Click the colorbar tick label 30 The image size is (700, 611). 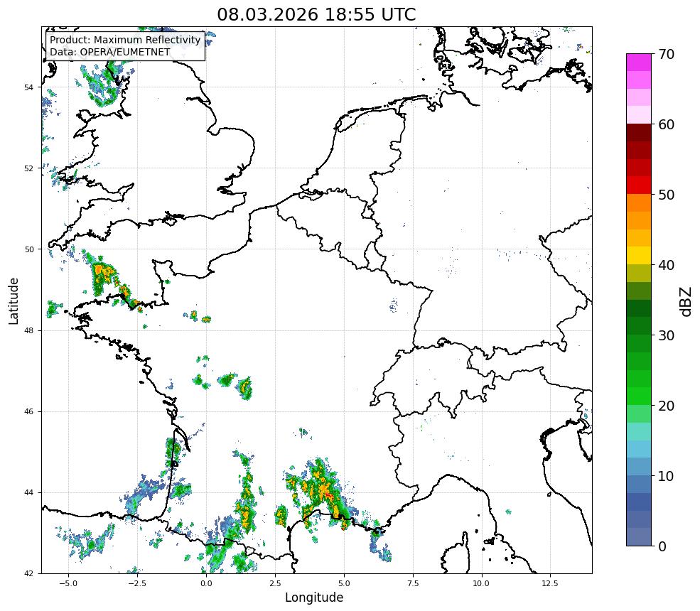tap(666, 335)
